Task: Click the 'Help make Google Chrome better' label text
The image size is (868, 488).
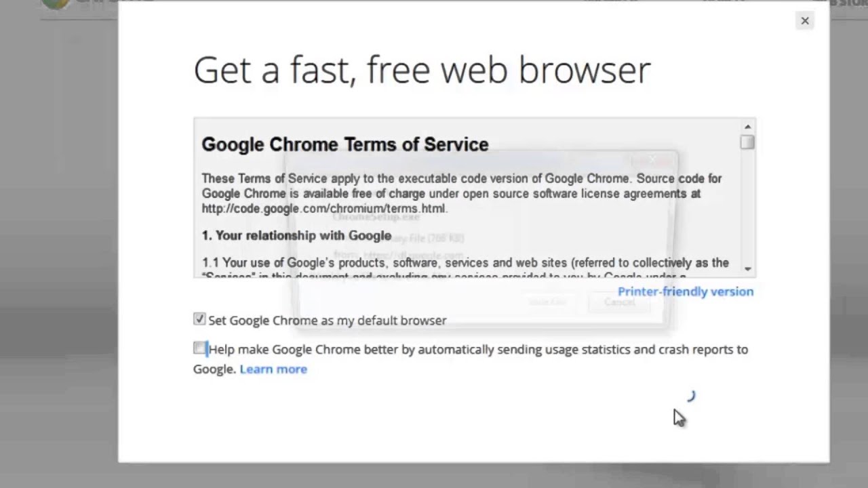Action: pos(475,350)
